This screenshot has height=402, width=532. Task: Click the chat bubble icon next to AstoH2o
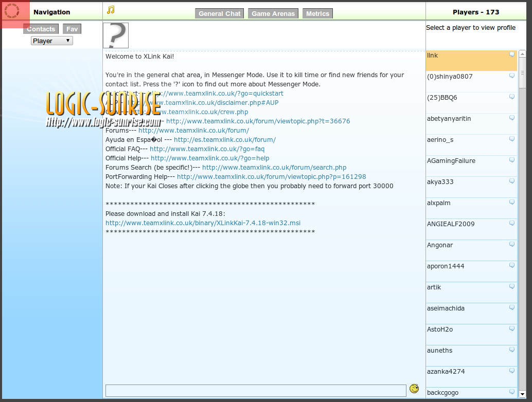(x=512, y=328)
